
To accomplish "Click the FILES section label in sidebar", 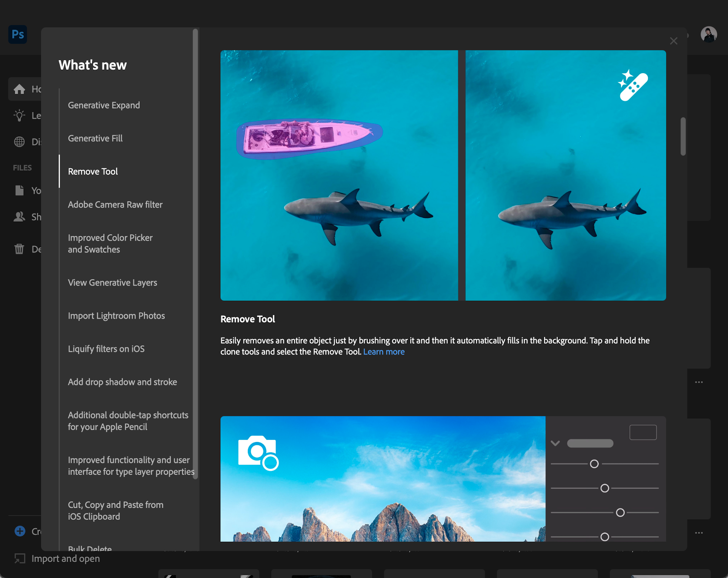I will (x=22, y=168).
